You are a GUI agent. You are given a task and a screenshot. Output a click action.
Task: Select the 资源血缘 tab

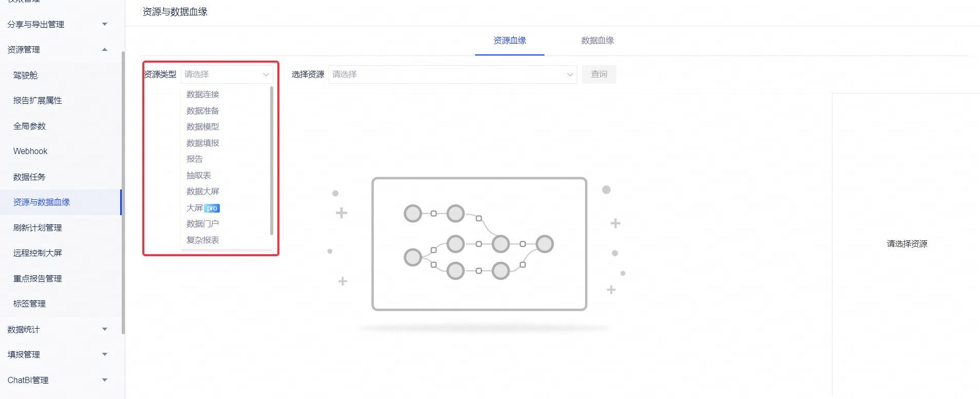click(x=510, y=41)
